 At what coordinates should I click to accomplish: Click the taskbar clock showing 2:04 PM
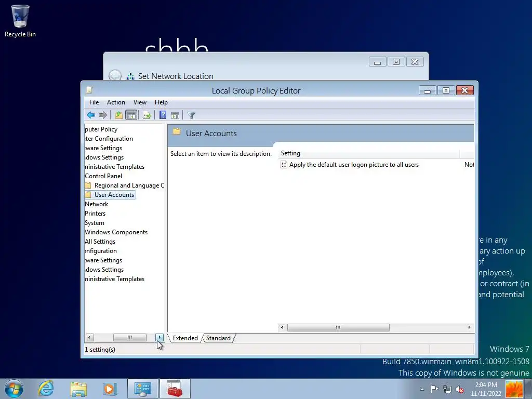tap(486, 389)
